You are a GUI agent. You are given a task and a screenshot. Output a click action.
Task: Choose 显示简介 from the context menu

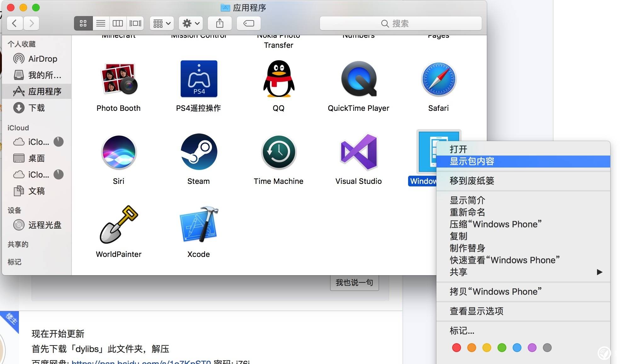523,200
